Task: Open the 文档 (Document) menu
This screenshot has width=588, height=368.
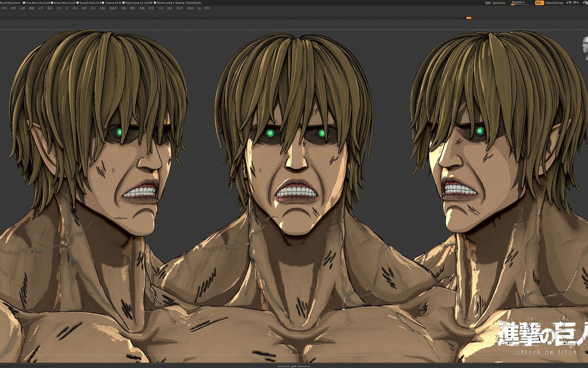Action: 4,8
